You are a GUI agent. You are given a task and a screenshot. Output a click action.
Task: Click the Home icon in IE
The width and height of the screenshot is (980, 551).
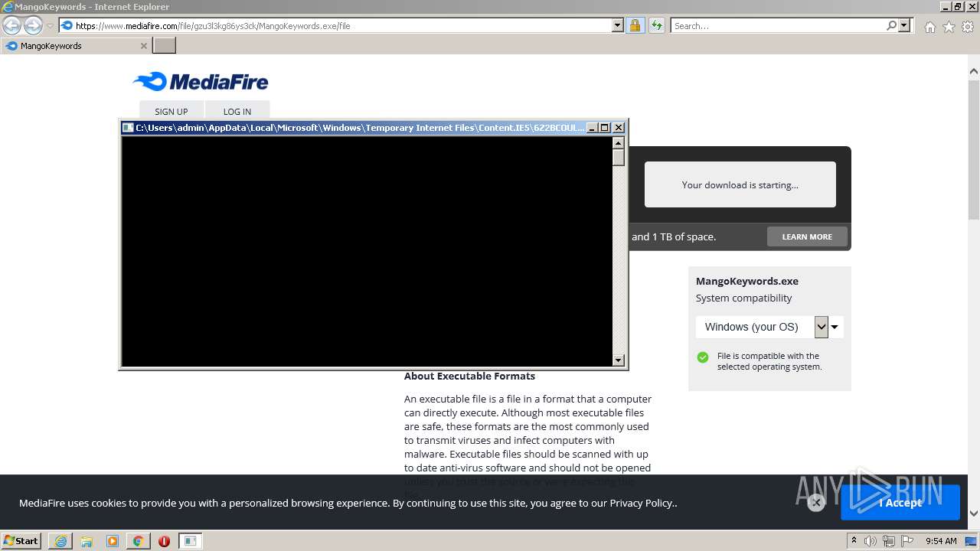pos(929,27)
